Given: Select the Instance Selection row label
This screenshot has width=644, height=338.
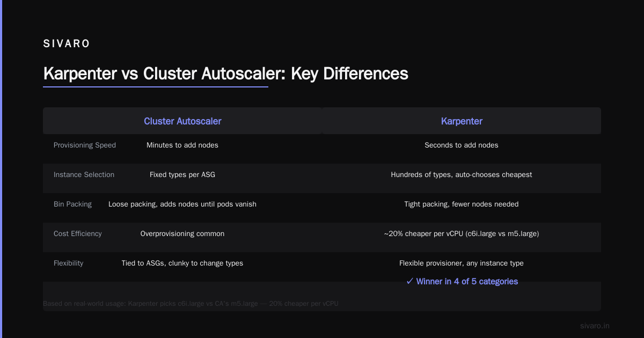Looking at the screenshot, I should (x=84, y=175).
